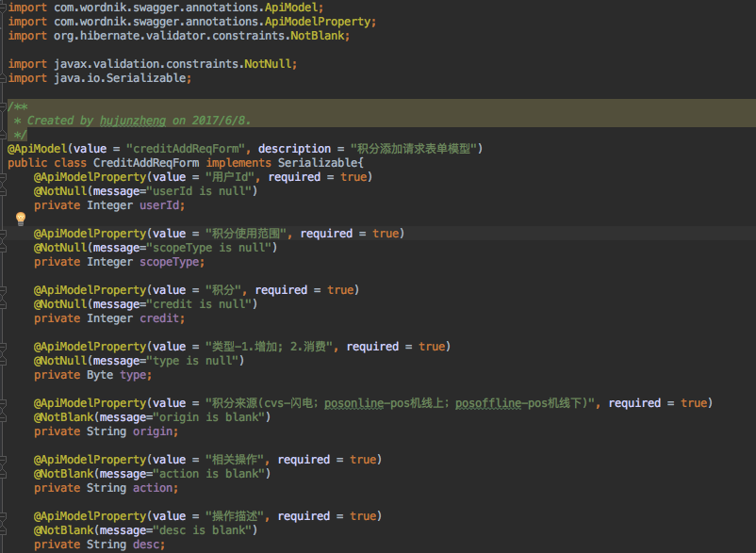Click the yellow lightbulb intention icon

tap(20, 219)
